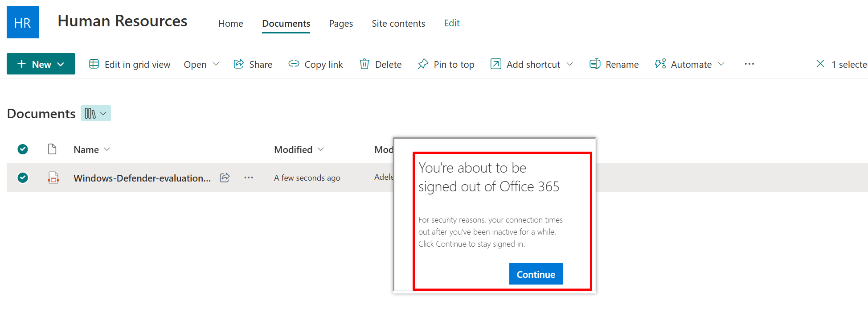Viewport: 868px width, 318px height.
Task: Click the Automate command
Action: (x=683, y=64)
